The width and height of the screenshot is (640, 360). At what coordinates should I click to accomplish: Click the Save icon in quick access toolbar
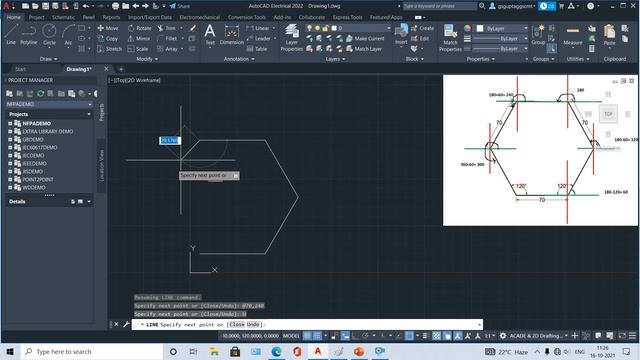point(45,6)
